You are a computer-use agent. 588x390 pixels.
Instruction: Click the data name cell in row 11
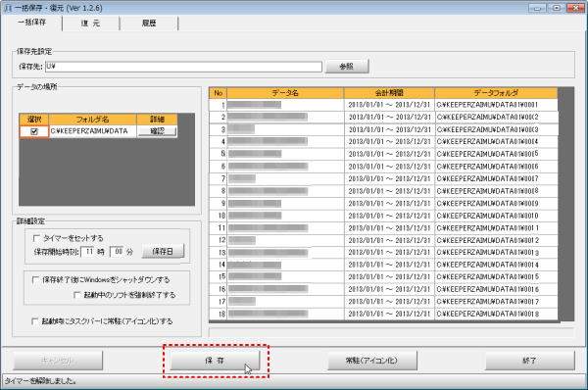285,227
